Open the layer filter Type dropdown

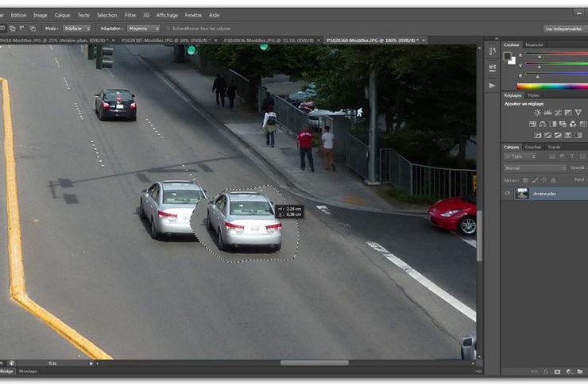[x=520, y=156]
